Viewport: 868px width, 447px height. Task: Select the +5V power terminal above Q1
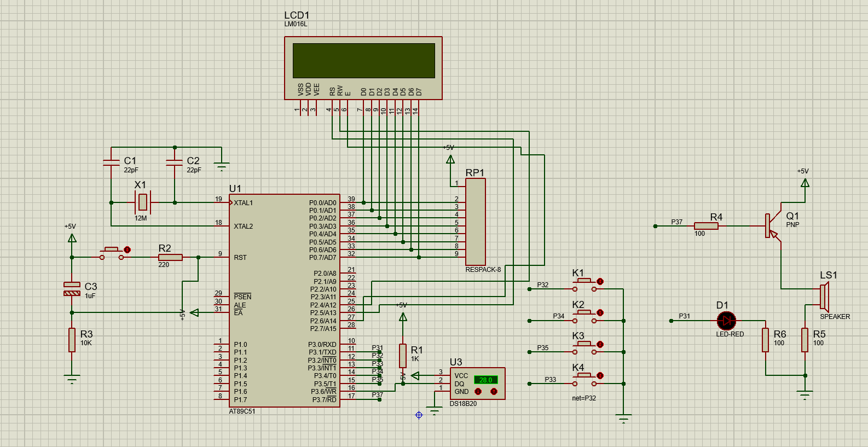click(x=805, y=183)
